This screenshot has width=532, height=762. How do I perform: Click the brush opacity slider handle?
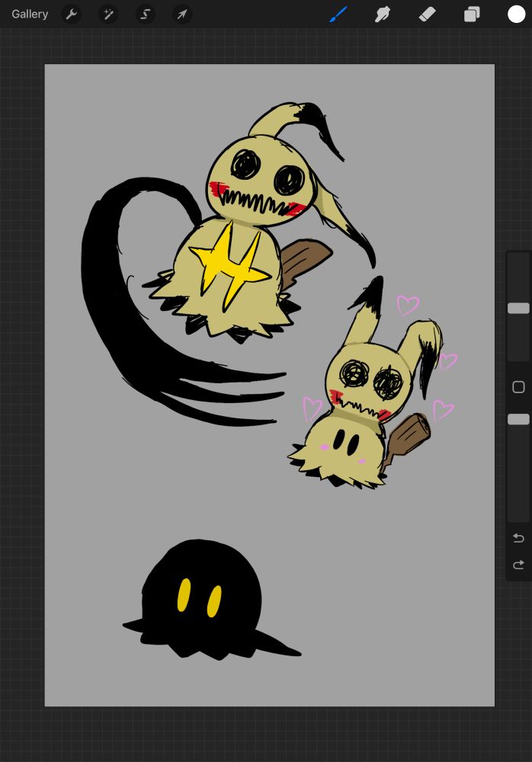pyautogui.click(x=518, y=419)
